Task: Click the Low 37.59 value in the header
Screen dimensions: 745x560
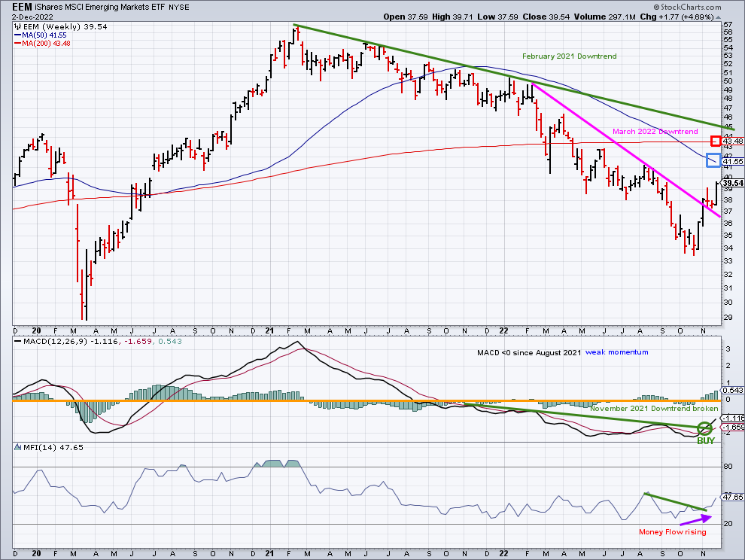Action: 497,17
